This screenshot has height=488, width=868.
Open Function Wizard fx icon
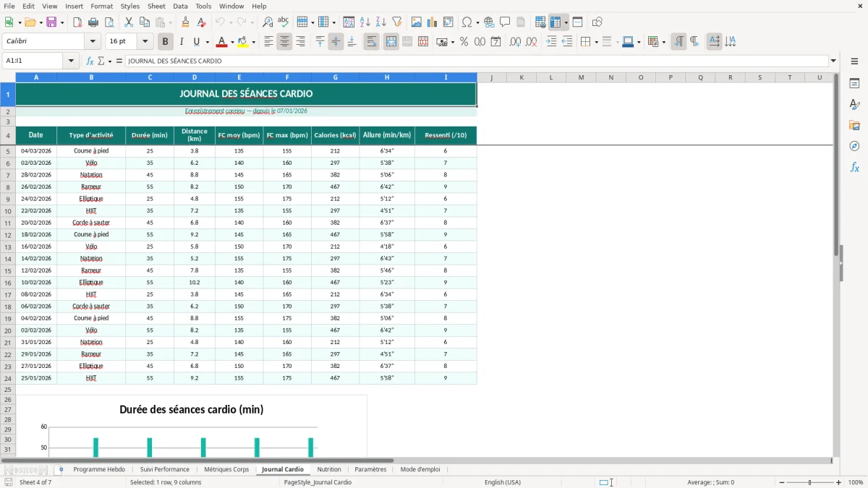click(x=90, y=61)
